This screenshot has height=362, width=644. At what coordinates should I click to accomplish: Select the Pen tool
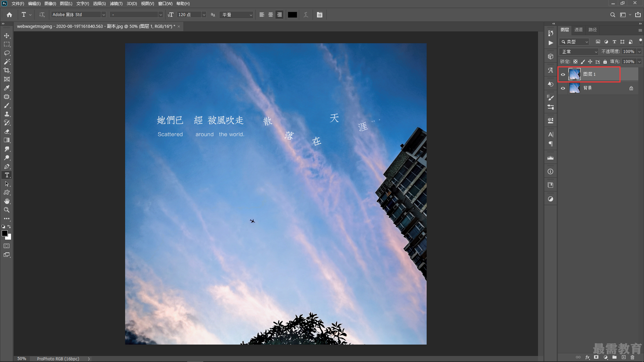(x=7, y=166)
